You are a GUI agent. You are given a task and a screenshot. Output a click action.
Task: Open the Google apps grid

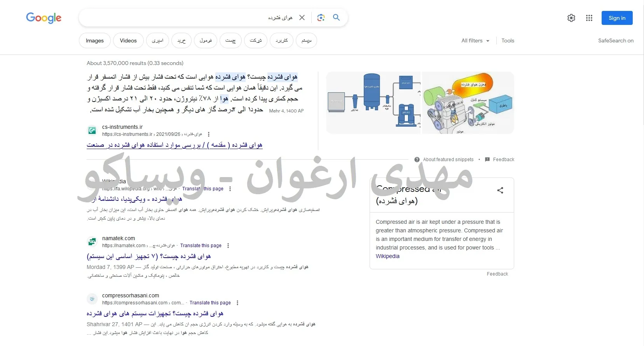point(589,18)
